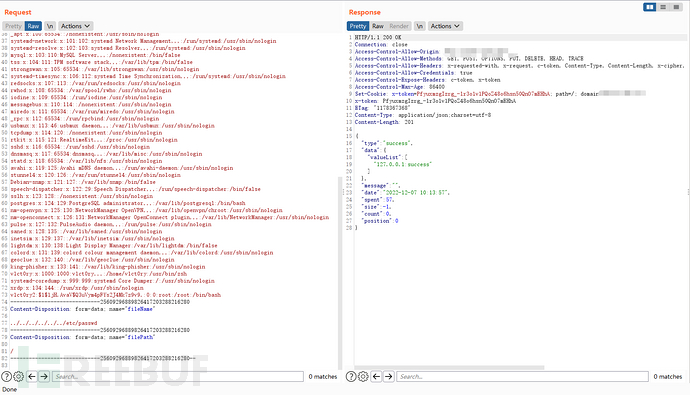The image size is (690, 395).
Task: Click the Access-Control-Allow-Methods header line
Action: [469, 59]
